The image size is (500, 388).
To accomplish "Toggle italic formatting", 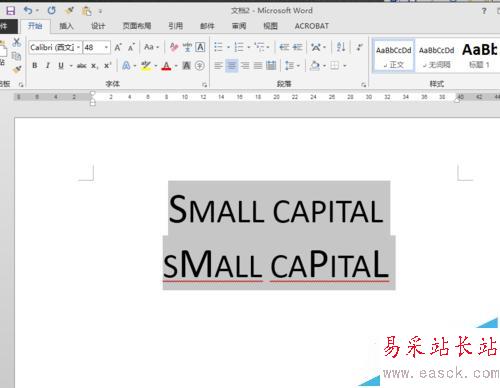I will coord(48,66).
